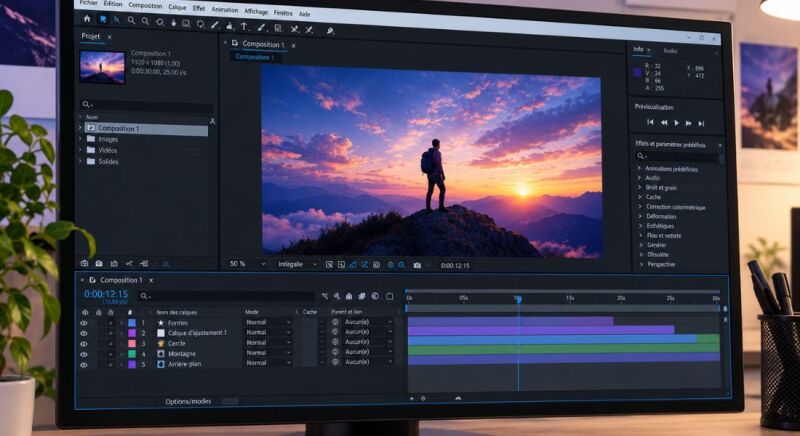Toggle the eye column header in timeline
This screenshot has width=800, height=436.
tap(85, 312)
